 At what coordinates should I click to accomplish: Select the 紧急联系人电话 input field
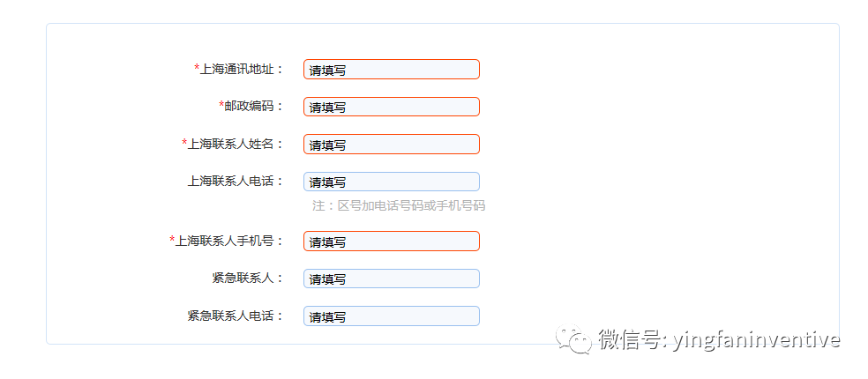(391, 316)
